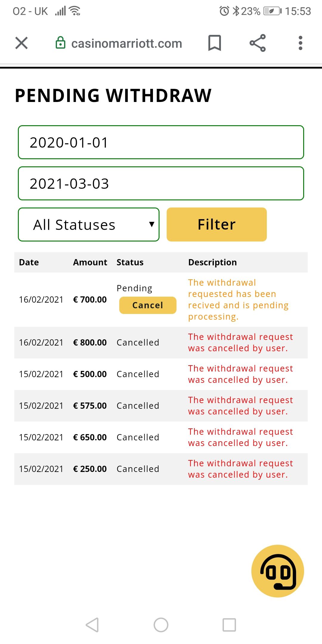Open the live support headset chat
The height and width of the screenshot is (644, 322).
pyautogui.click(x=278, y=571)
